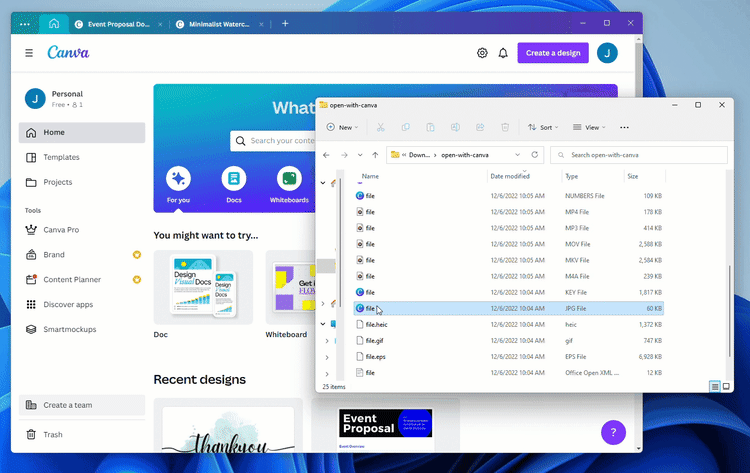The image size is (750, 473).
Task: Open See more ellipsis in Explorer toolbar
Action: click(624, 127)
